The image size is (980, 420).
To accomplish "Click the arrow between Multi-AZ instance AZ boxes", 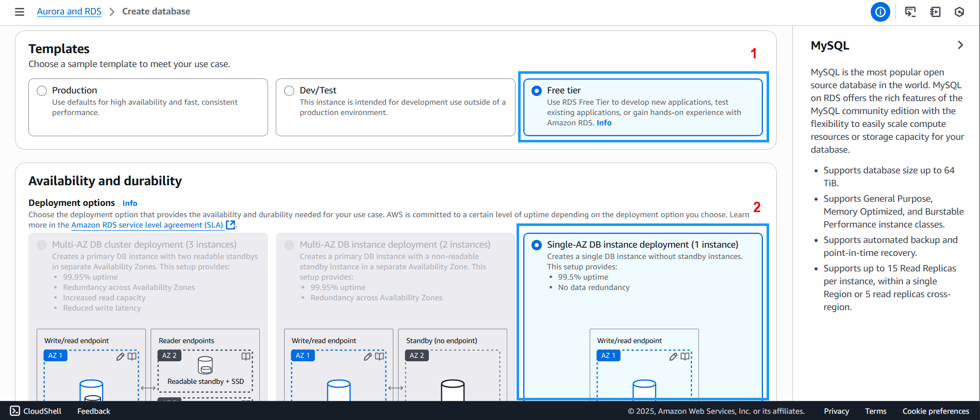I will 396,388.
